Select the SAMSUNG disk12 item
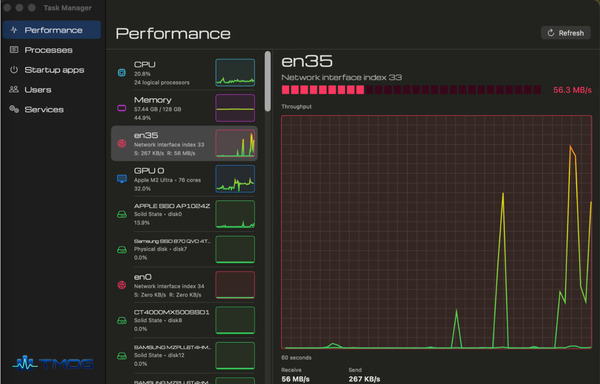The width and height of the screenshot is (600, 384). pos(184,356)
